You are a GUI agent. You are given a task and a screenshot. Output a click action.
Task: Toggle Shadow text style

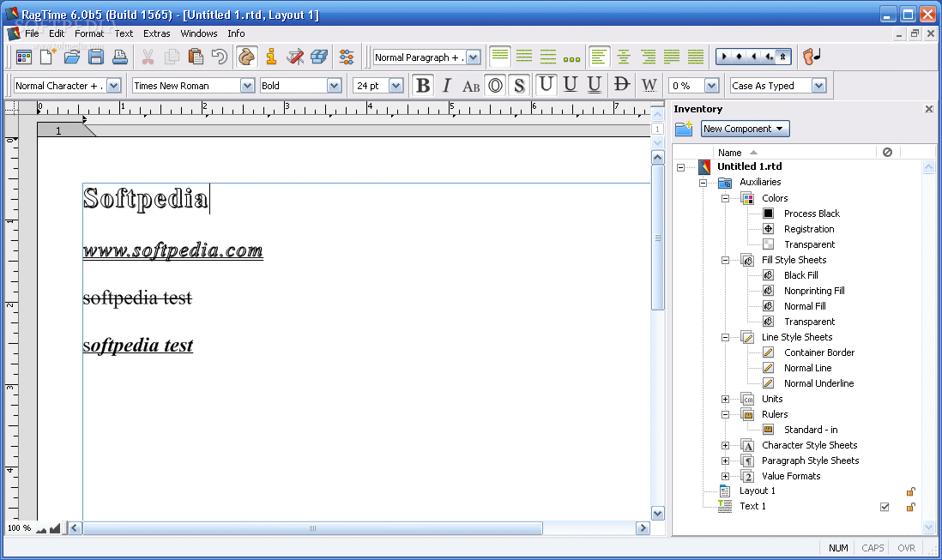519,85
